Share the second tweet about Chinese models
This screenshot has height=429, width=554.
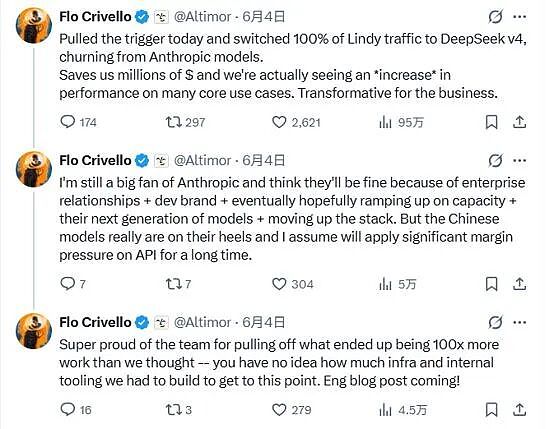tap(519, 284)
